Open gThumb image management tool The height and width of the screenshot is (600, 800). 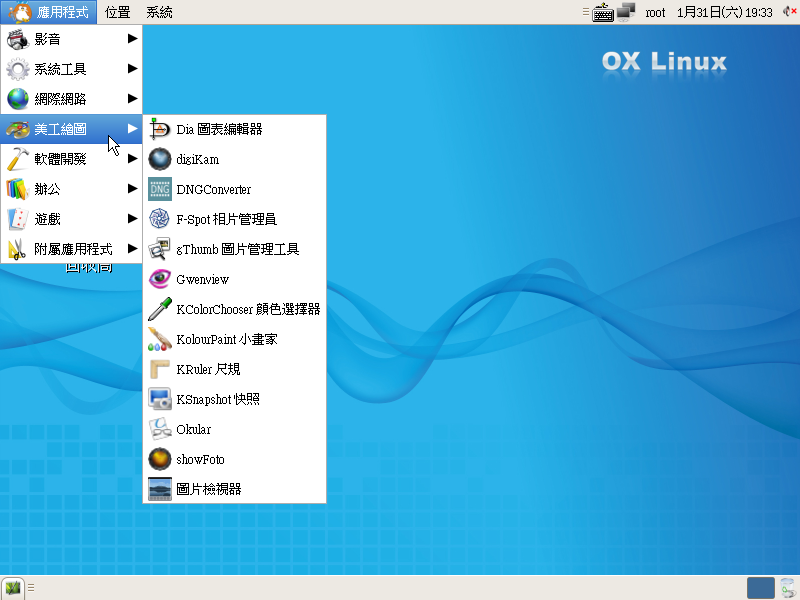[237, 249]
